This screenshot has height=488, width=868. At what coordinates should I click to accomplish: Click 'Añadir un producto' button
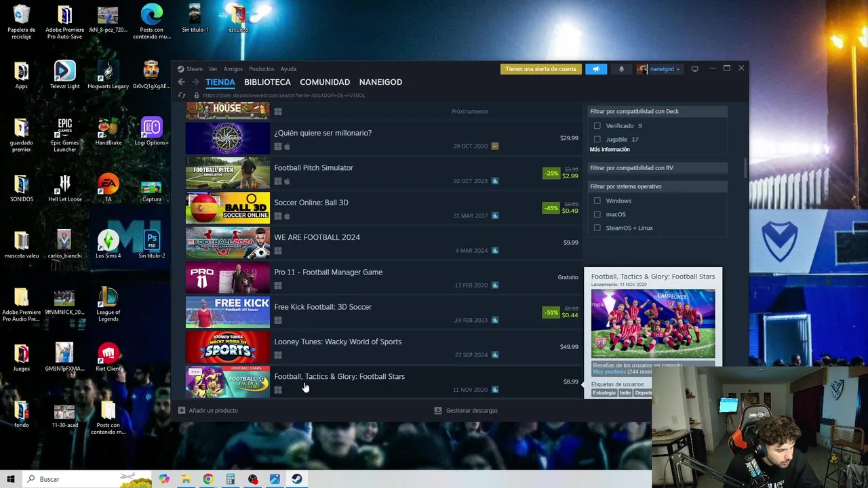click(x=208, y=410)
